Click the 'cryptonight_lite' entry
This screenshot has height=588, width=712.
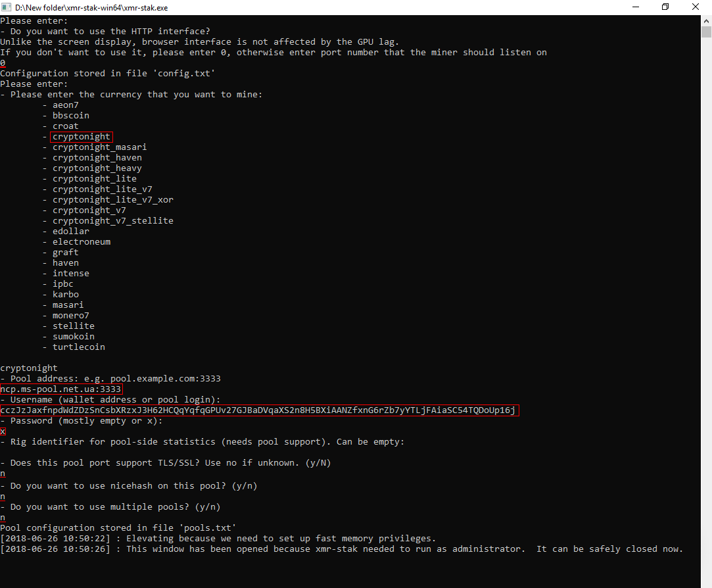click(x=95, y=179)
